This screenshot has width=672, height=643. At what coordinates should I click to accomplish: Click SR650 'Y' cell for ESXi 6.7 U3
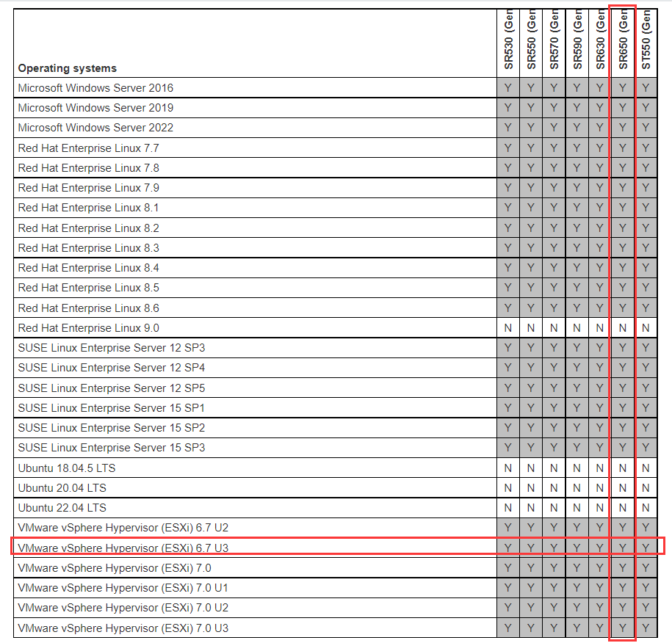point(623,548)
